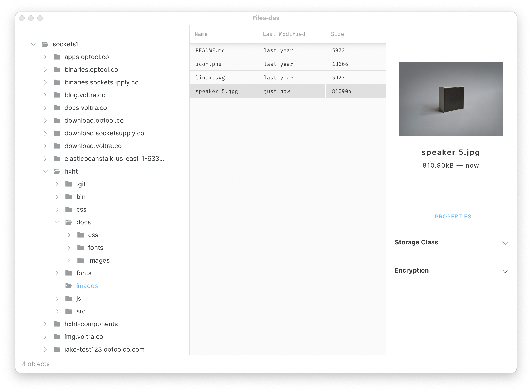
Task: Click the Files-dev window title
Action: [266, 18]
